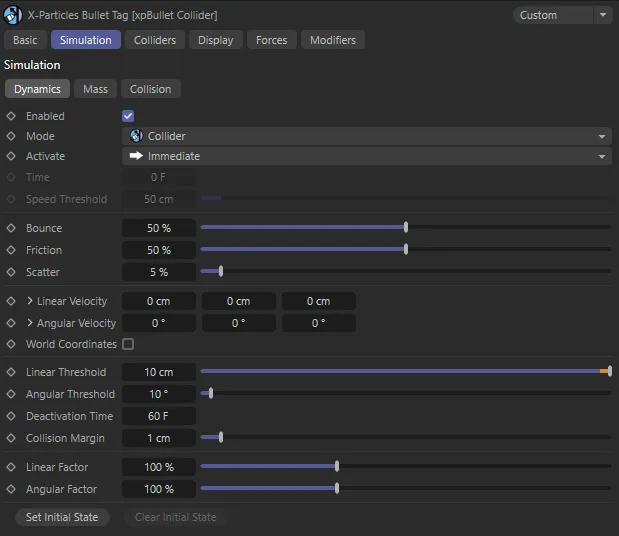Uncheck the Enabled checkbox
619x536 pixels.
[x=128, y=116]
